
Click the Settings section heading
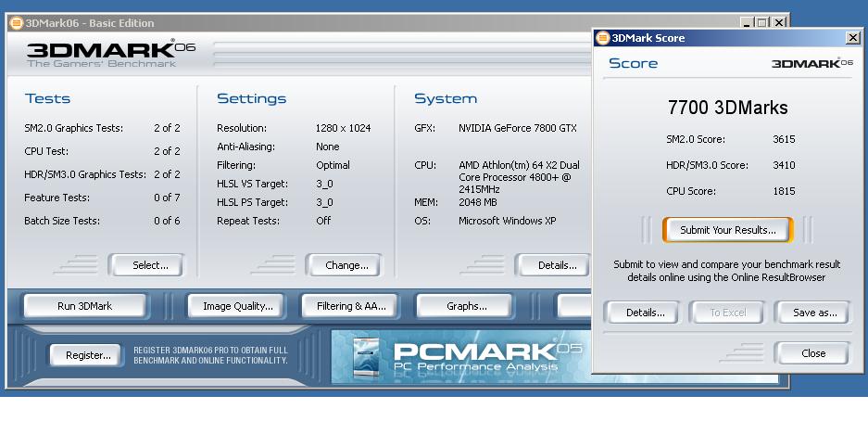251,98
